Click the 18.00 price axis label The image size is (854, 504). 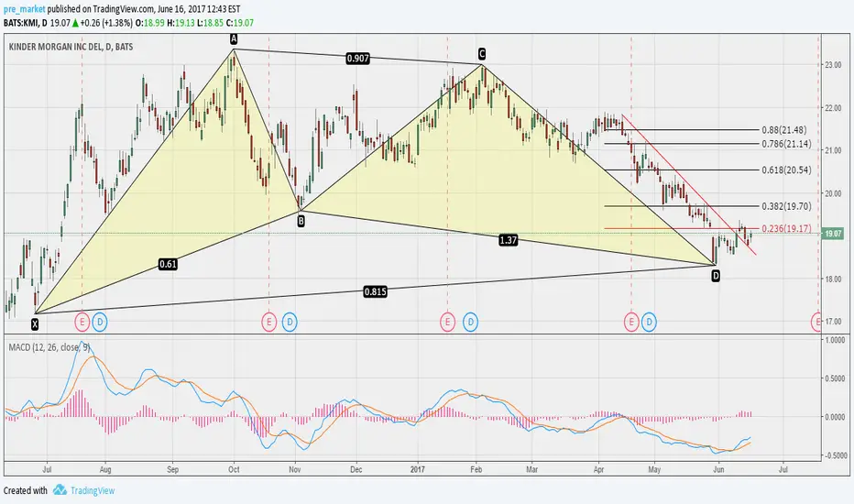[833, 279]
